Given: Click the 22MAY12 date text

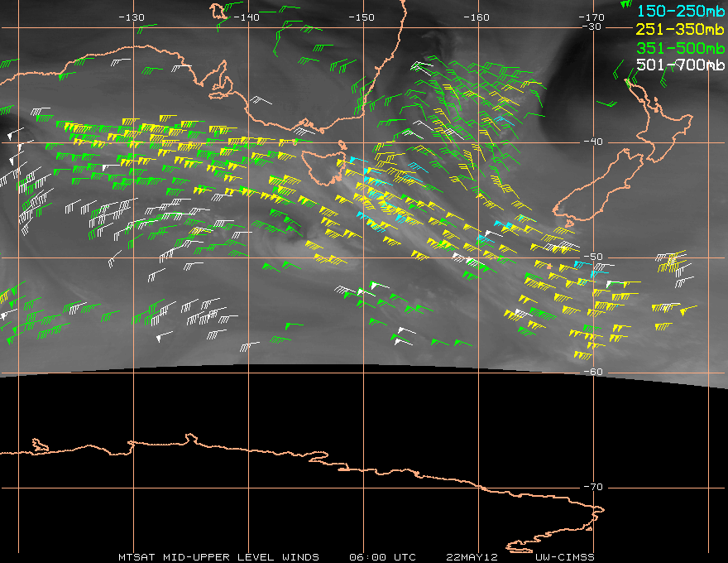Looking at the screenshot, I should [x=472, y=557].
